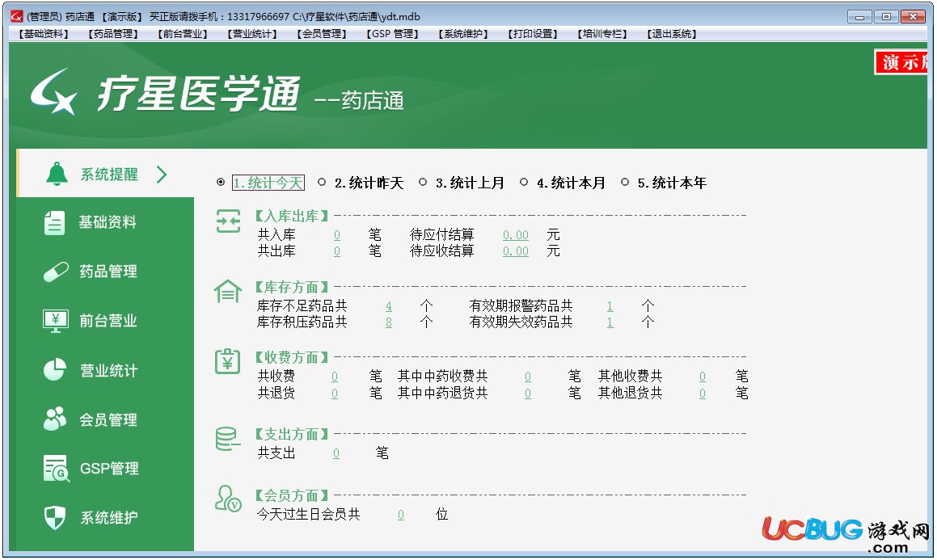Click the 其他收费共 count link

[703, 377]
